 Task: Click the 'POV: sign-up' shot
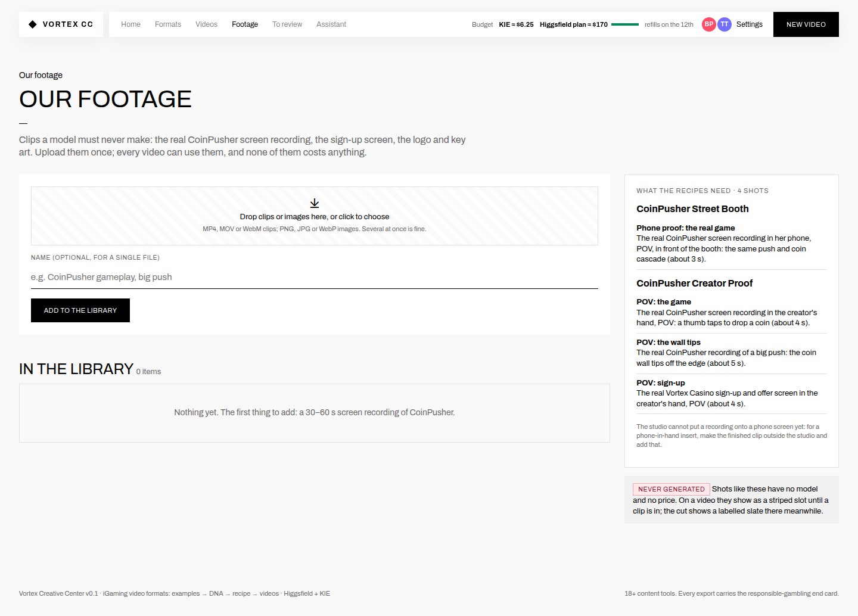pos(732,393)
